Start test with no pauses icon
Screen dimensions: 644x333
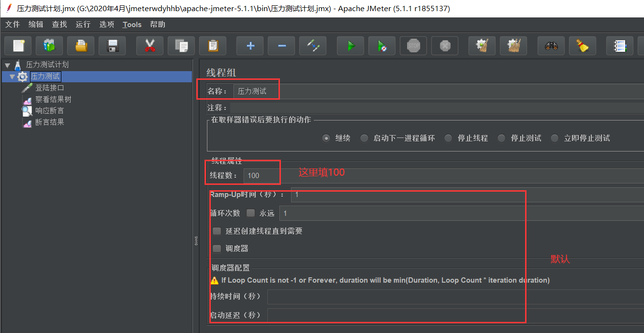tap(382, 46)
